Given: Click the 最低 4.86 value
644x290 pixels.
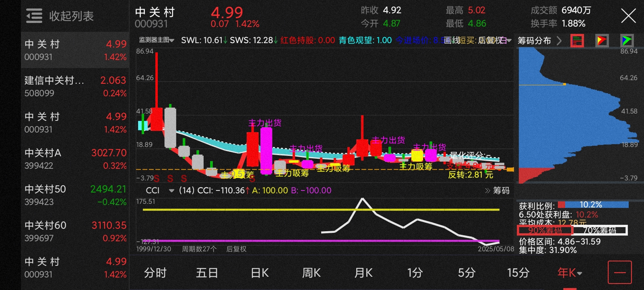Looking at the screenshot, I should tap(477, 23).
